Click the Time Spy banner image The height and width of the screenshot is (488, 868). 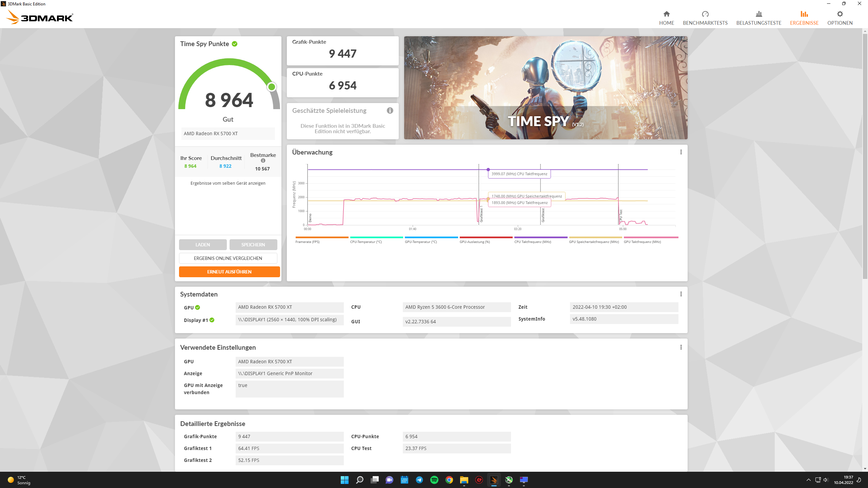tap(545, 88)
